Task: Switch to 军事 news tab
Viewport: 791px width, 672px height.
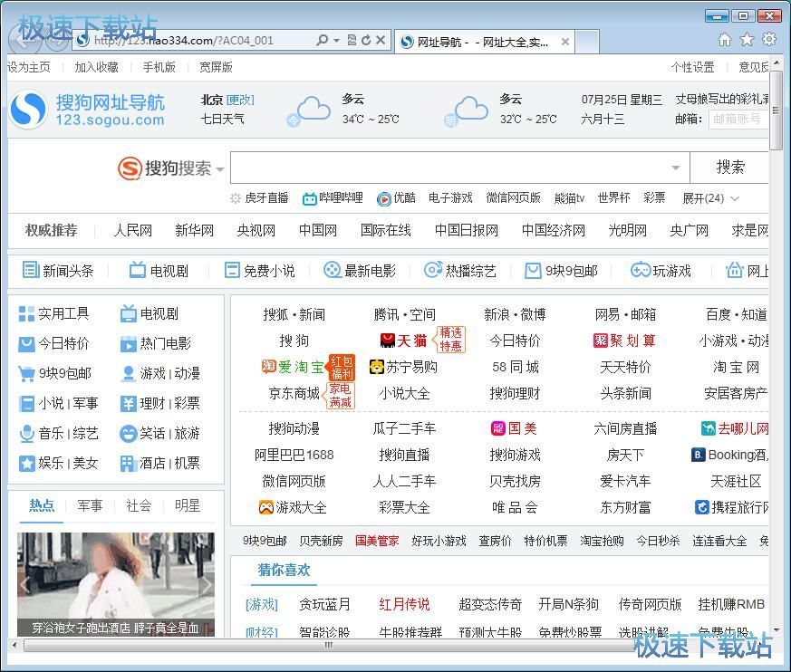Action: tap(90, 505)
